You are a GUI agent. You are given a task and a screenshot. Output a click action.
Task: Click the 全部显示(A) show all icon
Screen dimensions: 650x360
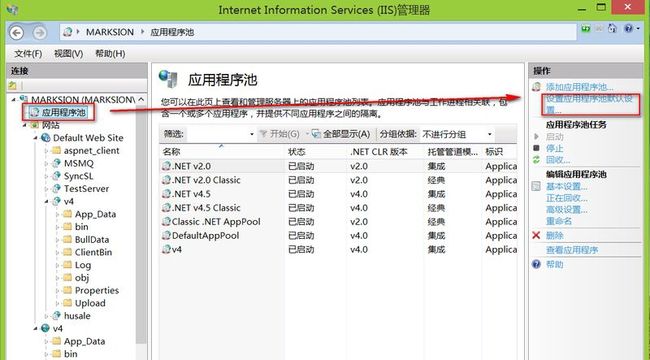(x=316, y=134)
